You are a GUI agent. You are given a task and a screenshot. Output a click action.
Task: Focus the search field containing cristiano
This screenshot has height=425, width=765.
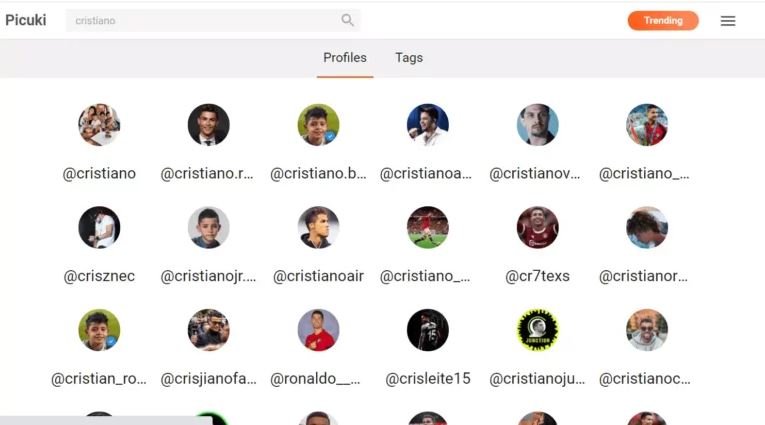click(x=213, y=20)
